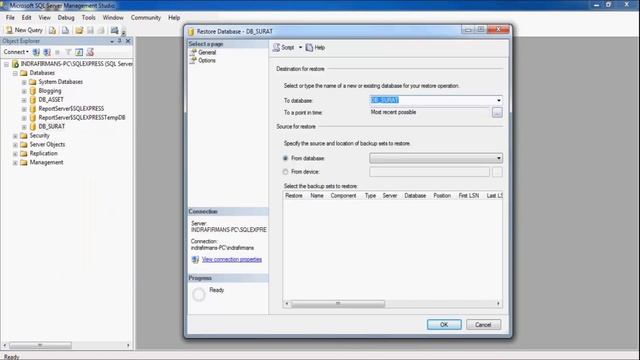Click the From device browse button
The height and width of the screenshot is (360, 640).
(x=497, y=172)
